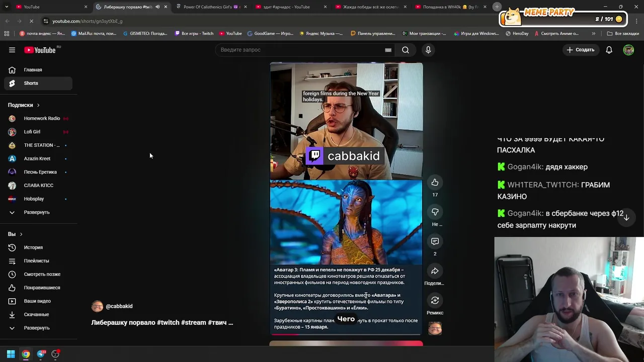Open СЛАВА КПСС channel
644x362 pixels.
point(38,186)
